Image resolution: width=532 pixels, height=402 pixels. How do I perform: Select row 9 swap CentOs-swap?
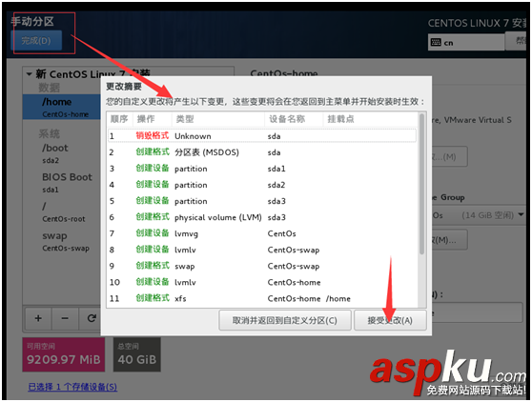tap(262, 266)
